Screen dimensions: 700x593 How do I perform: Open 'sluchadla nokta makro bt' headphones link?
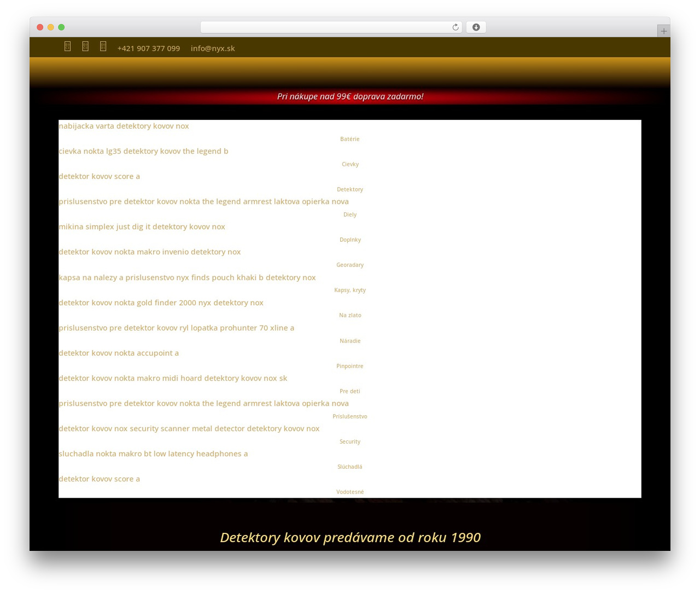tap(153, 454)
